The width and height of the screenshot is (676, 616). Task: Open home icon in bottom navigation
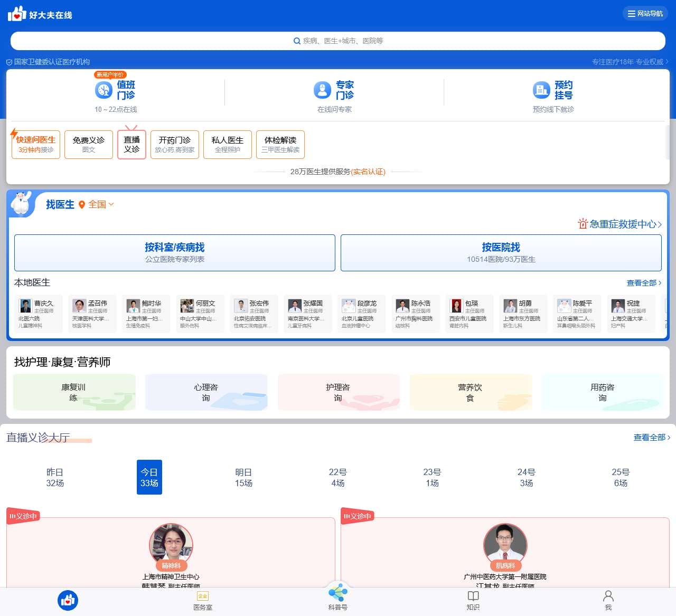tap(68, 600)
